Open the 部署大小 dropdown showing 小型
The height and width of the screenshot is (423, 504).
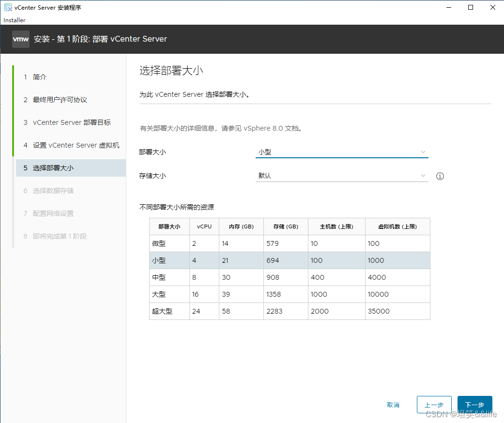click(x=342, y=152)
